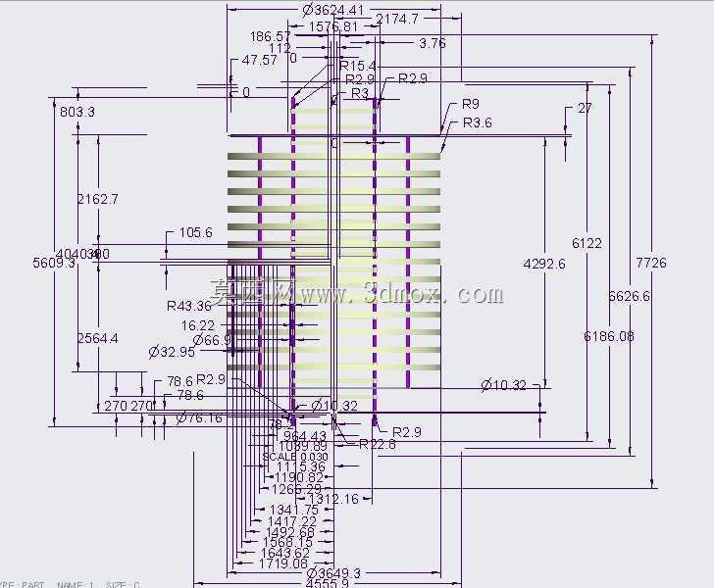
Task: Pick the 1719.08 dimension value
Action: click(x=283, y=563)
